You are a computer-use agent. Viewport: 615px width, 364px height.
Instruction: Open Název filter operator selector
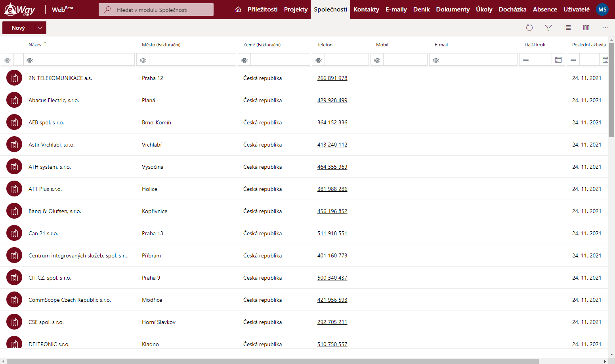(30, 60)
